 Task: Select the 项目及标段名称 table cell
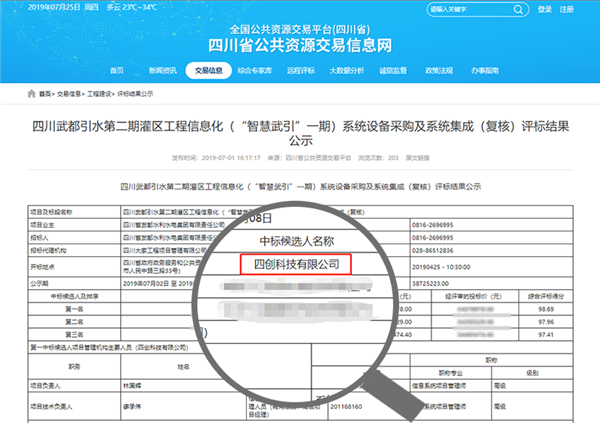(74, 212)
